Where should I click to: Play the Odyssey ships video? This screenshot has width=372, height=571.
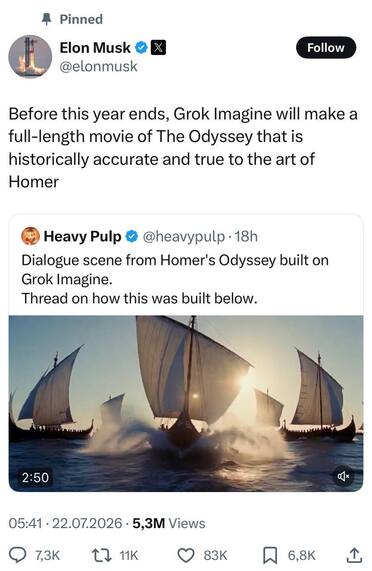pyautogui.click(x=186, y=403)
